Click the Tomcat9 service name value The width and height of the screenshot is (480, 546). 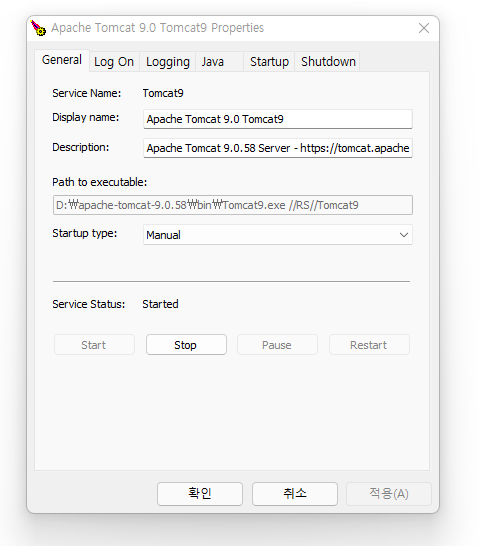click(x=163, y=93)
